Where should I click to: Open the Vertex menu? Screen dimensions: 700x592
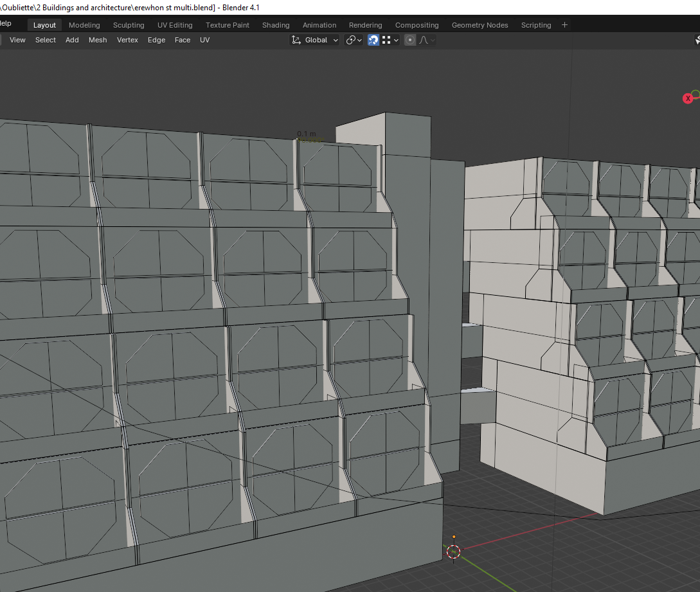pos(127,40)
